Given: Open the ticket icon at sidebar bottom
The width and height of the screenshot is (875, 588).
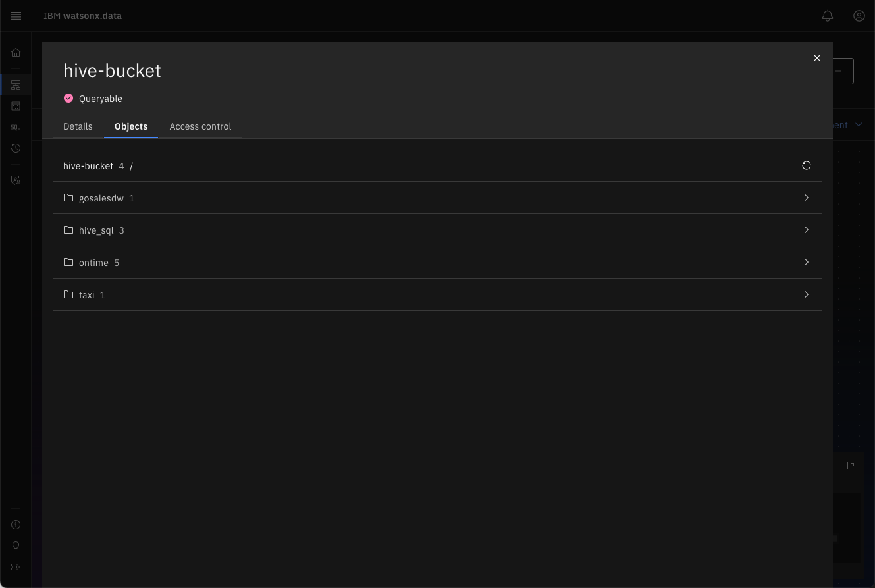Looking at the screenshot, I should (16, 567).
